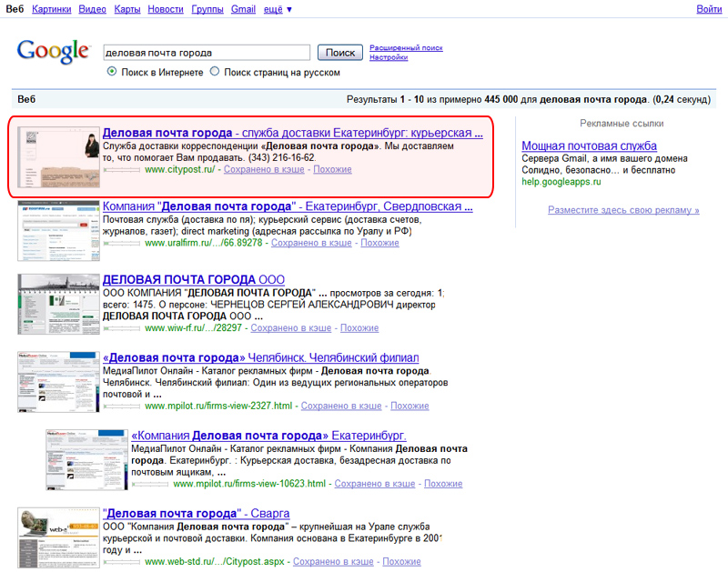Select the "Поиск в Интернете" radio button
This screenshot has height=572, width=728.
tap(112, 72)
